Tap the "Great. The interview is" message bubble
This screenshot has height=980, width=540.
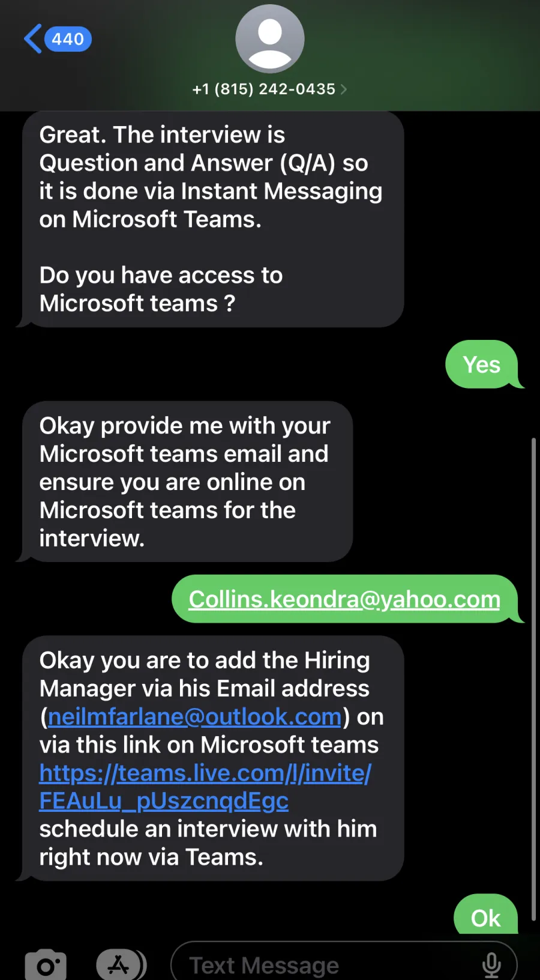tap(213, 219)
